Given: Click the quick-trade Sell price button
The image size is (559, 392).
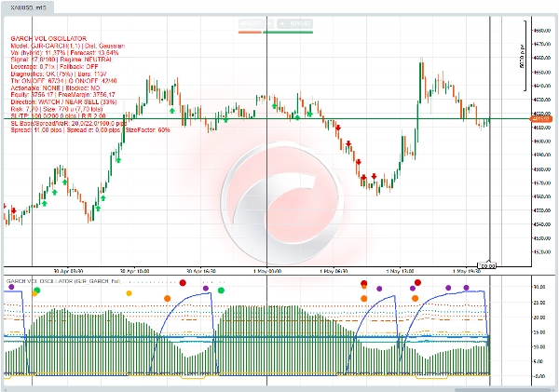Looking at the screenshot, I should point(256,24).
